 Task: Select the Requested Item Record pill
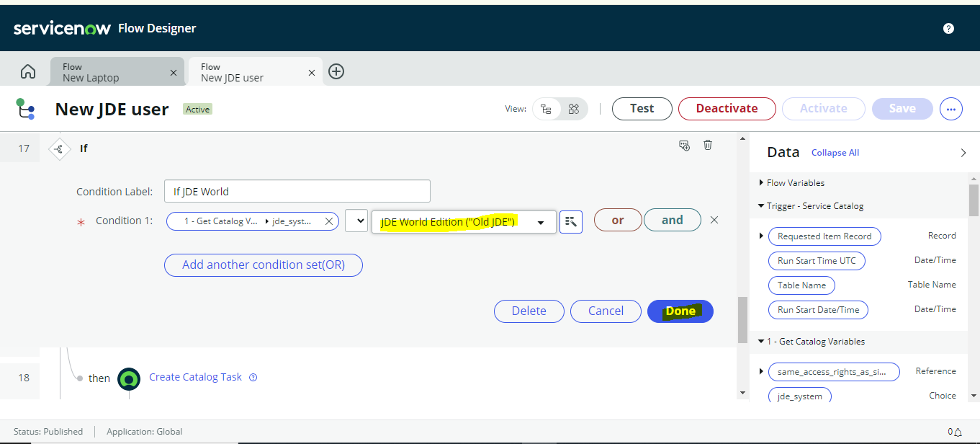pos(824,236)
